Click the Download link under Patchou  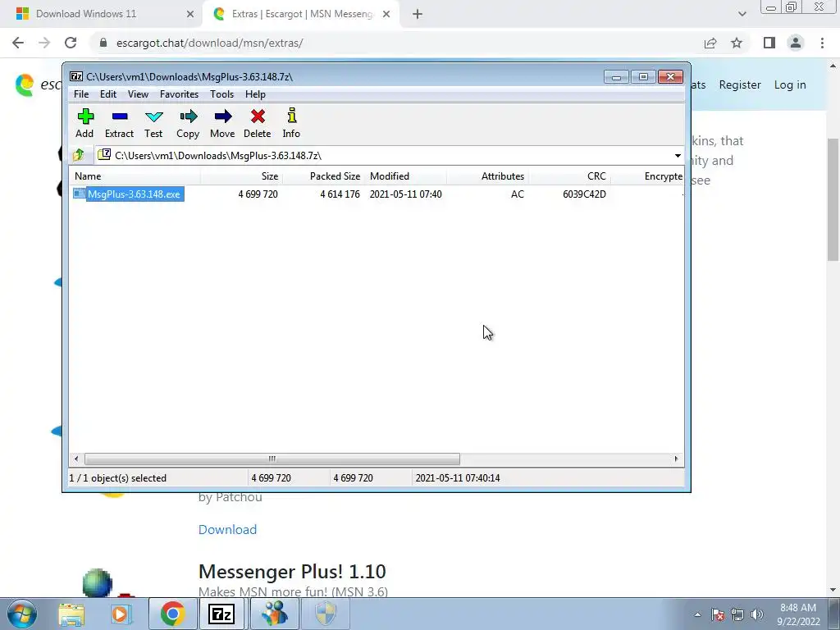click(228, 529)
